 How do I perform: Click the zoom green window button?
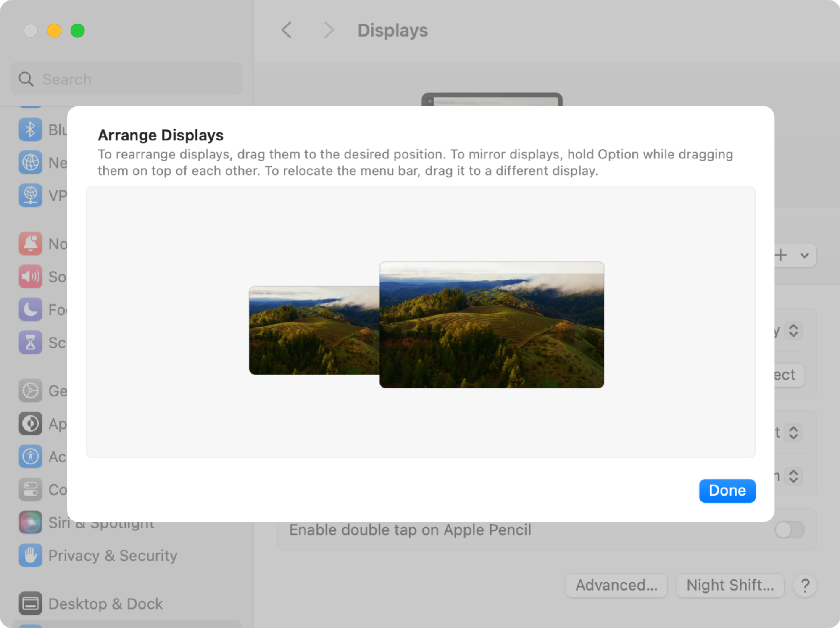[77, 31]
